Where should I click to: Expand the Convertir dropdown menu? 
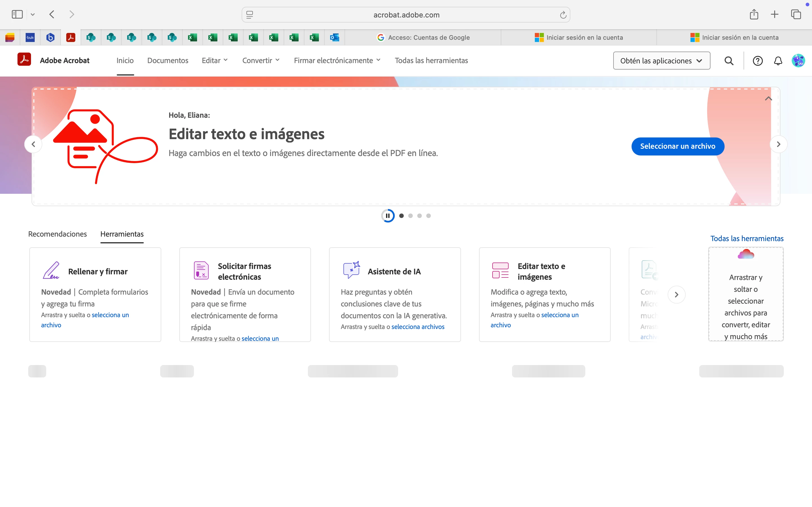pos(261,60)
